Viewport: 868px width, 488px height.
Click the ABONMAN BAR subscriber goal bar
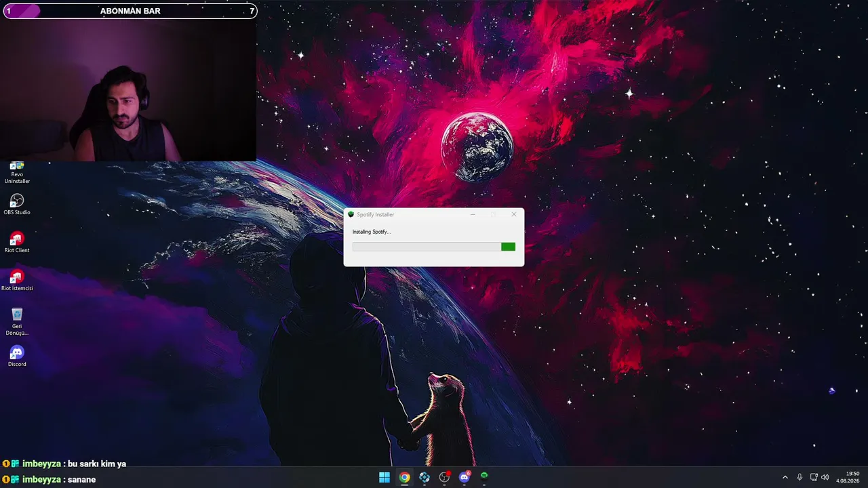130,11
